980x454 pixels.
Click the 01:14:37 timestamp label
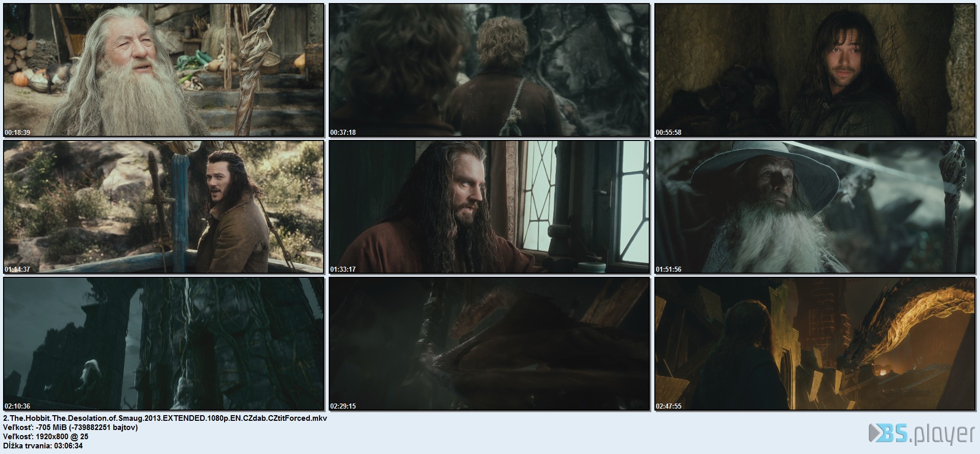[17, 270]
